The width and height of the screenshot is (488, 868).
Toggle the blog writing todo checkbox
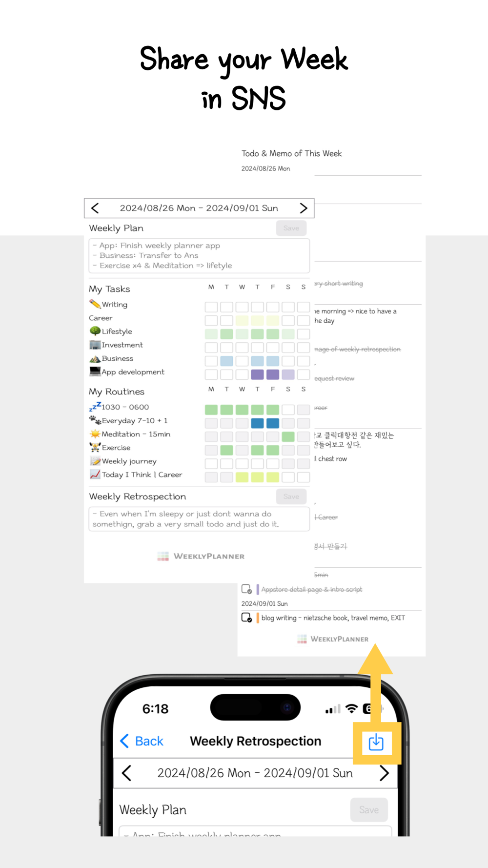point(246,618)
